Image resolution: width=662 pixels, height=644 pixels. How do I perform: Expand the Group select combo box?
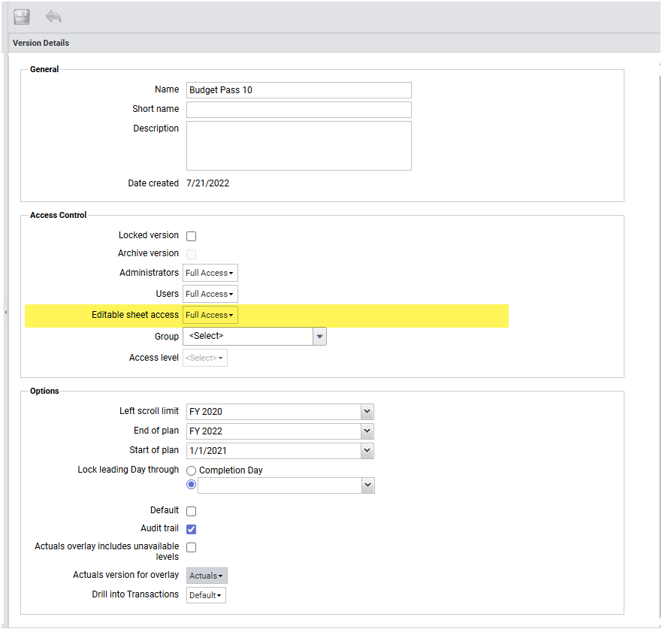point(319,336)
